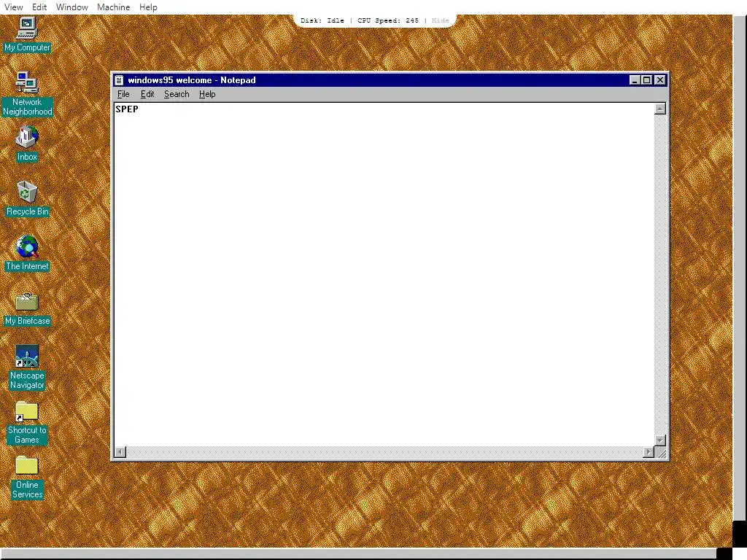Click the Notepad title bar document icon
Viewport: 747px width, 560px height.
119,80
